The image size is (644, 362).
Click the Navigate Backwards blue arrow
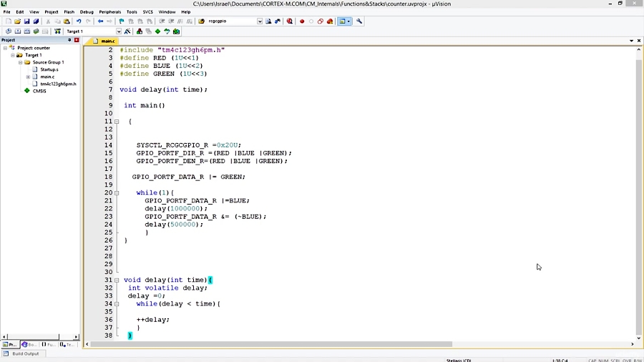click(100, 21)
